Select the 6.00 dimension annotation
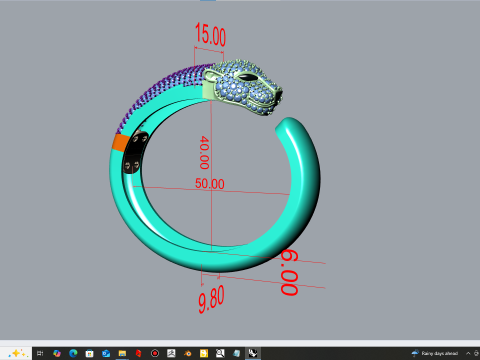 289,273
